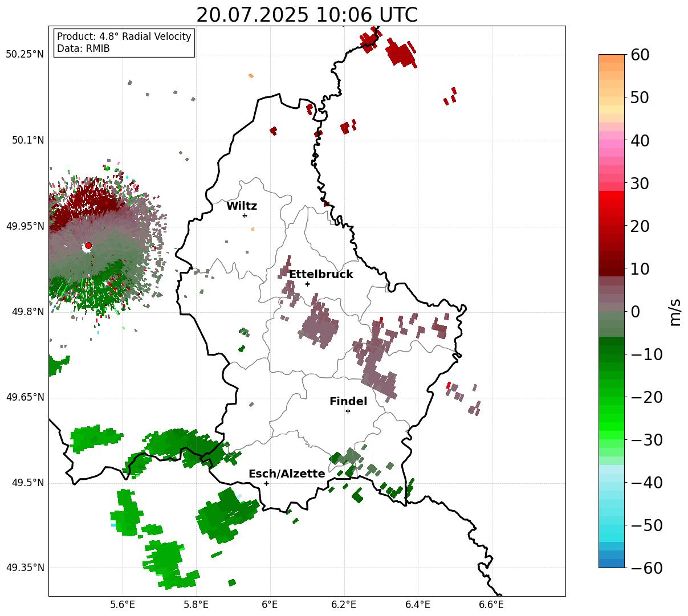The height and width of the screenshot is (616, 688).
Task: Click the colorbar tick label 60
Action: point(640,55)
